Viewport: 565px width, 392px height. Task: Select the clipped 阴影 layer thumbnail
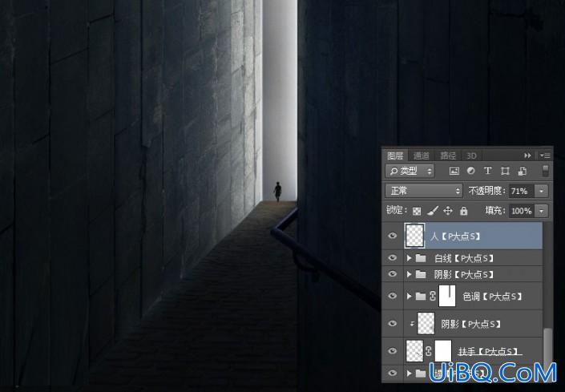pyautogui.click(x=426, y=324)
